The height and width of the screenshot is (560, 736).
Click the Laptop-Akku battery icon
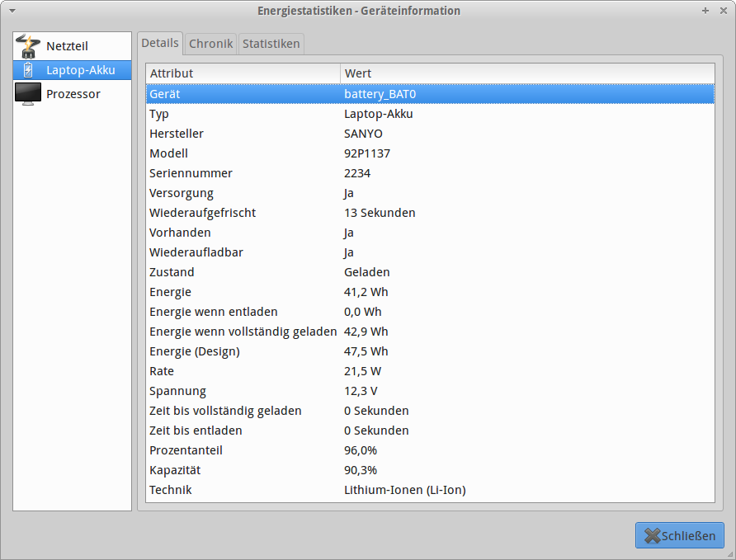28,70
